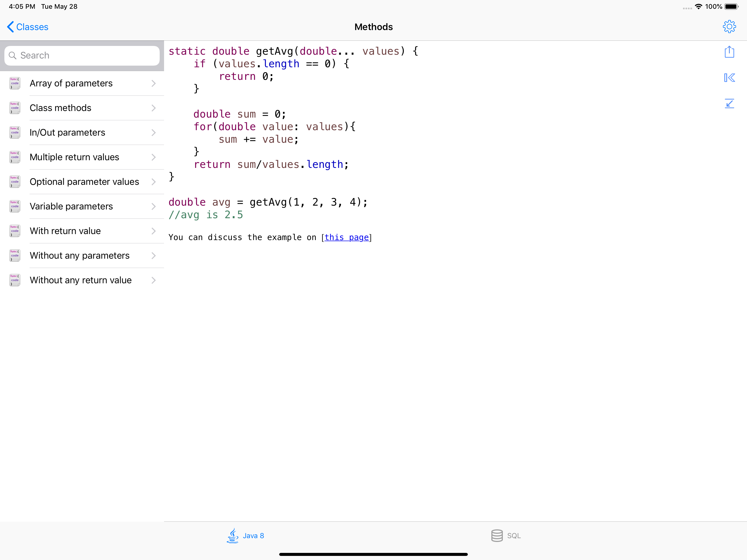Viewport: 747px width, 560px height.
Task: Open Optional parameter values topic
Action: [84, 182]
